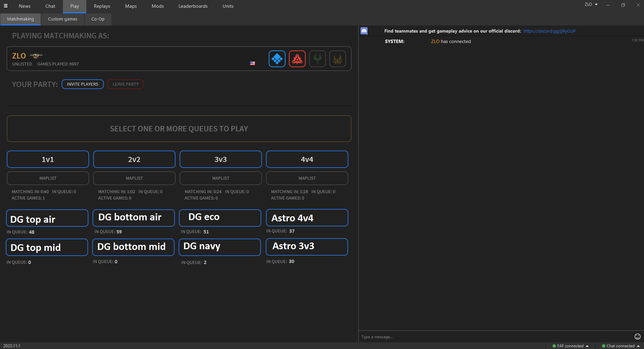The width and height of the screenshot is (644, 349).
Task: Switch to Custom games sub-tab
Action: pyautogui.click(x=63, y=19)
